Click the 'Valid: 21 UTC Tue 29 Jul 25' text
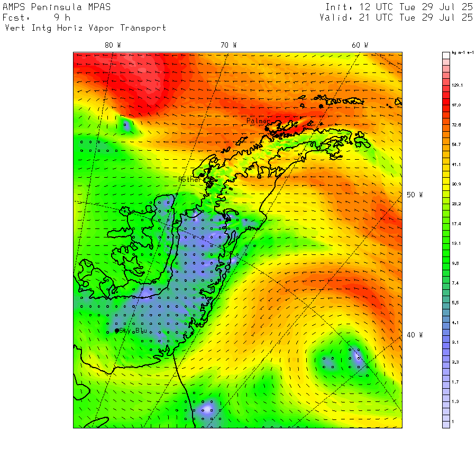Screen dimensions: 476x476 click(396, 17)
